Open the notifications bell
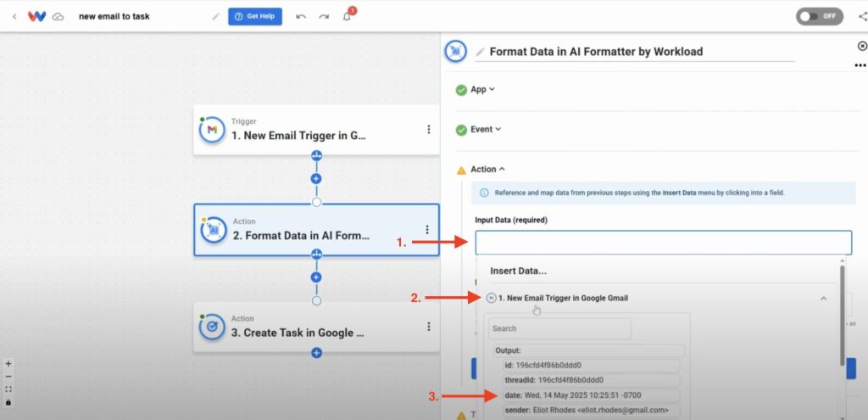The width and height of the screenshot is (868, 420). point(347,17)
